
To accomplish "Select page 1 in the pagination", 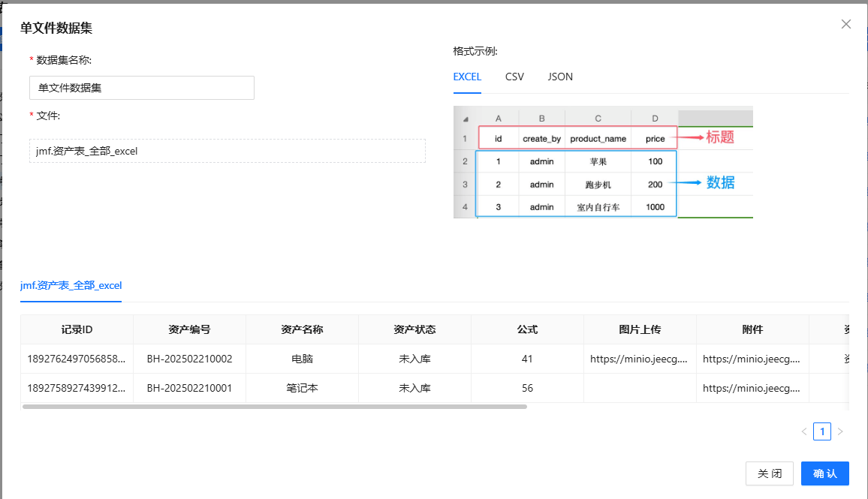I will (822, 431).
